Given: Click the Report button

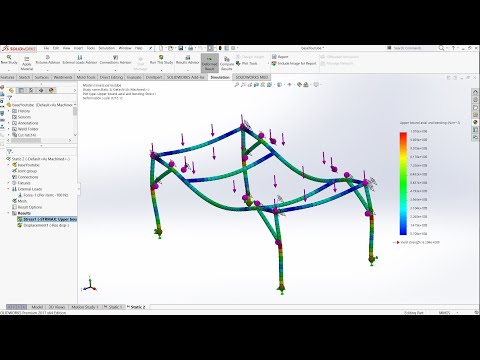Looking at the screenshot, I should click(280, 57).
